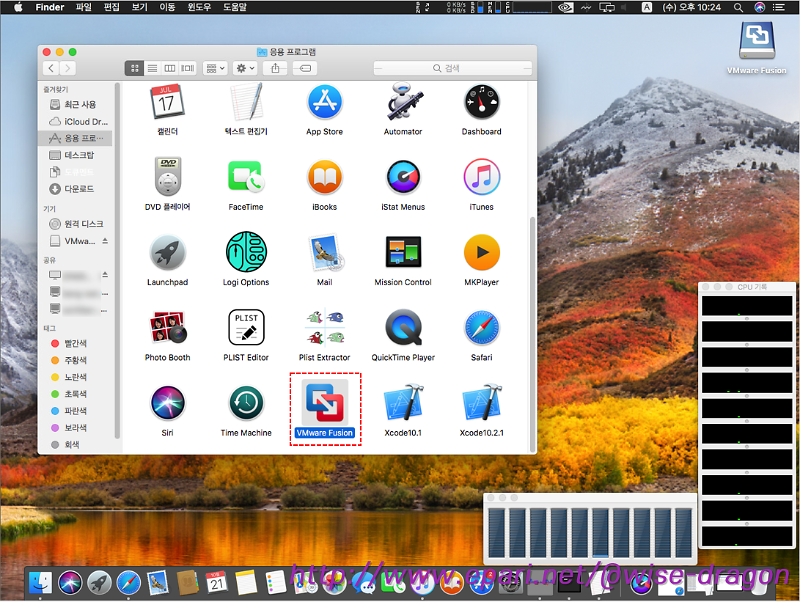This screenshot has height=602, width=800.
Task: Open the 파일 (File) menu
Action: point(83,7)
